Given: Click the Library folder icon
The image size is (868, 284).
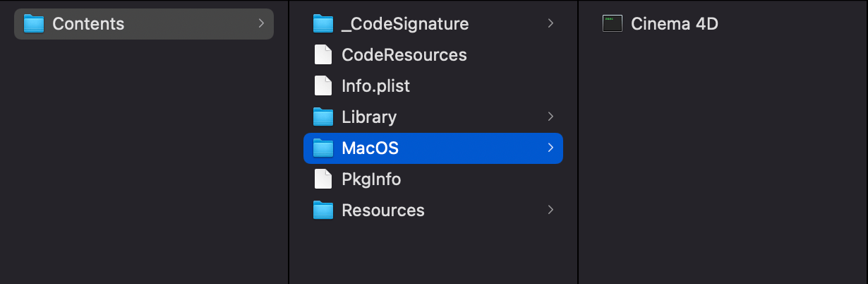Looking at the screenshot, I should [x=323, y=117].
